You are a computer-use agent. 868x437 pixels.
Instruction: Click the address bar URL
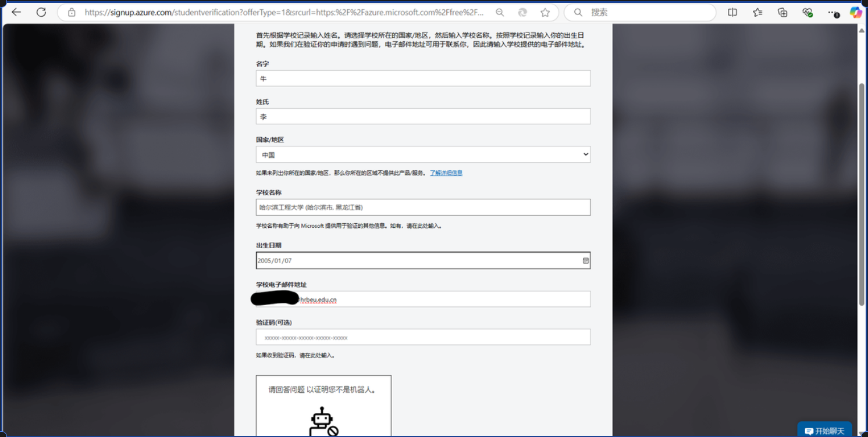[284, 12]
